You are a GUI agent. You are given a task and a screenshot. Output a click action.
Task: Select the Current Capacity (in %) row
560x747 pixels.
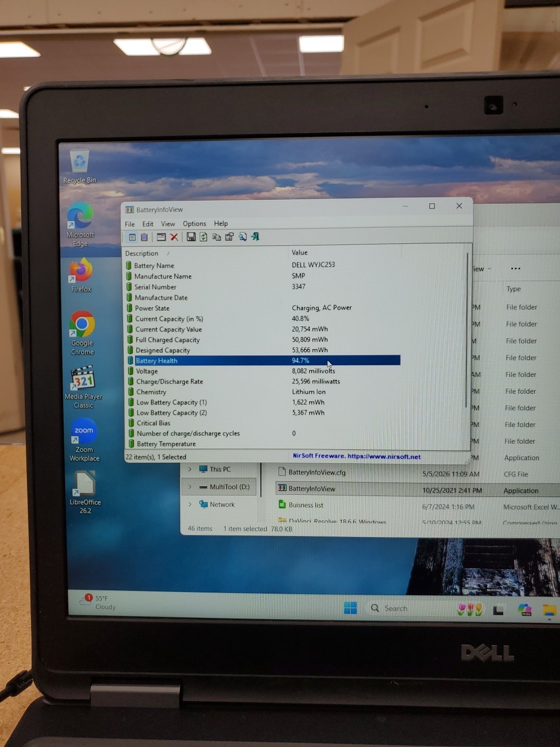click(262, 319)
